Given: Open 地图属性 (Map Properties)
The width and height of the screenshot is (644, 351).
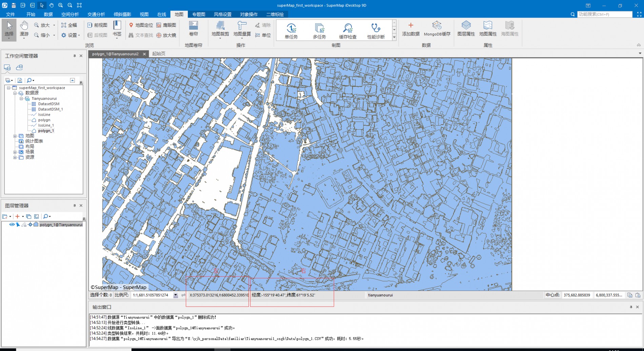Looking at the screenshot, I should click(x=488, y=28).
